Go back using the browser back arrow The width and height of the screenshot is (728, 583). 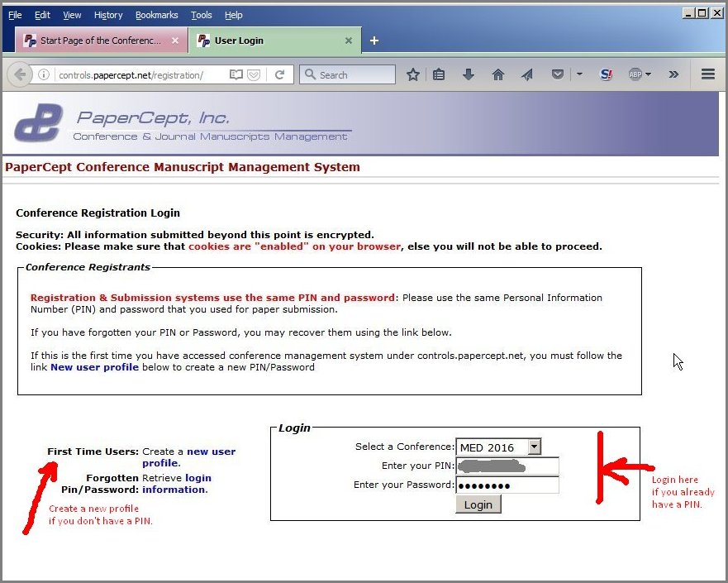20,74
